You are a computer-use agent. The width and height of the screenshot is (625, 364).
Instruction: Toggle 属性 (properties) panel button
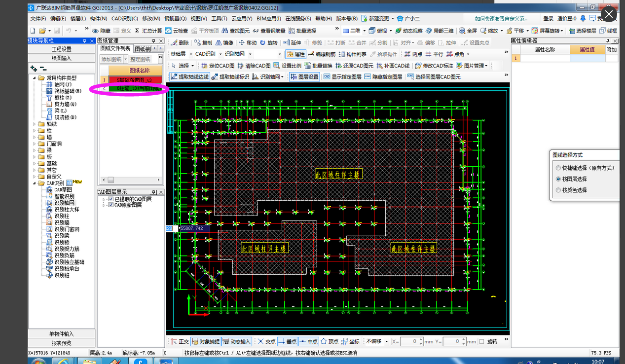click(296, 54)
